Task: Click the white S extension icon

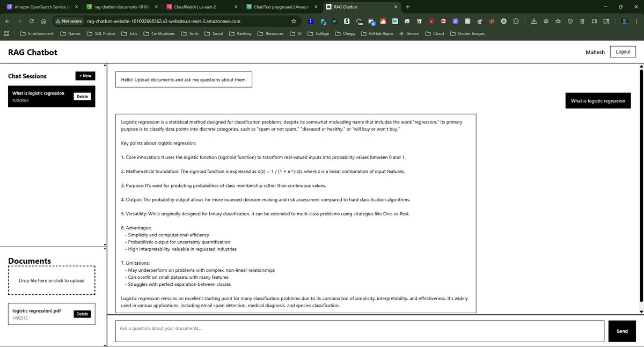Action: coord(347,21)
